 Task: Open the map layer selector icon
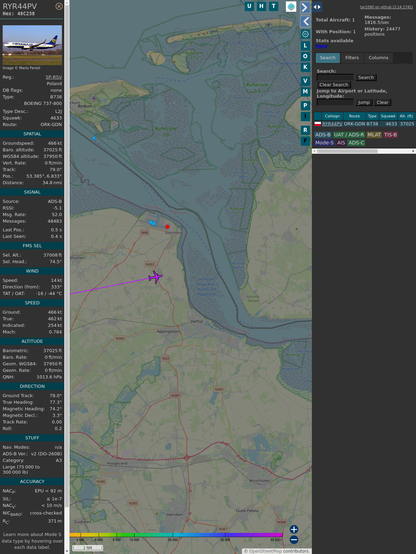[291, 6]
